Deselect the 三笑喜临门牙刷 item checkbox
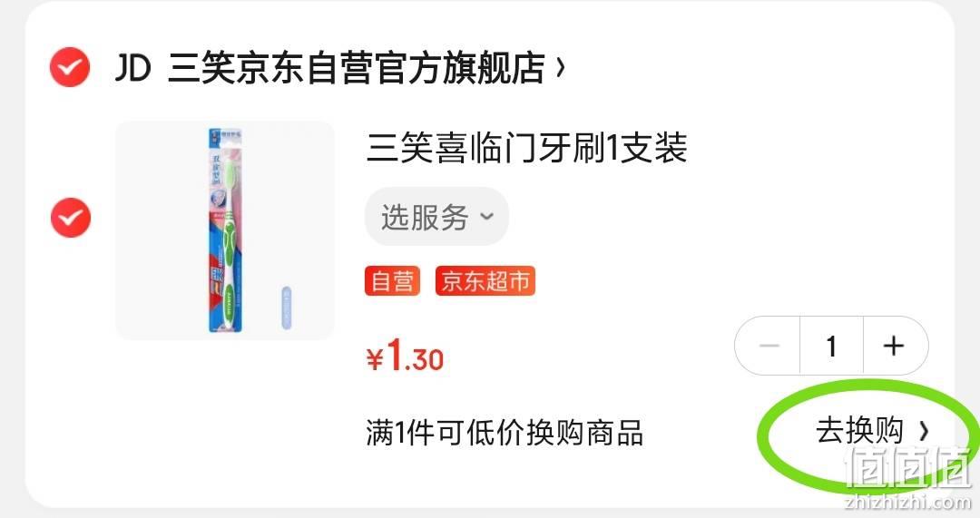The height and width of the screenshot is (518, 980). tap(71, 218)
